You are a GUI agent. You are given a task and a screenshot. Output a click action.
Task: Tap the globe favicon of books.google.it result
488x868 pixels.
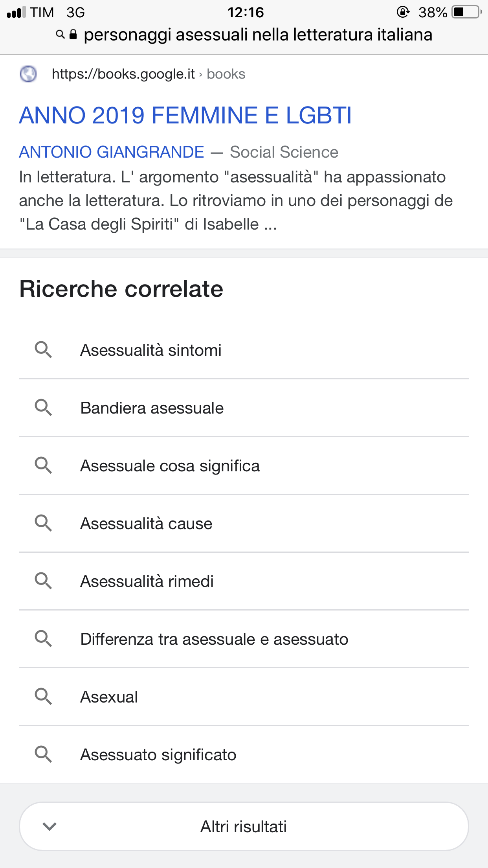(x=28, y=74)
